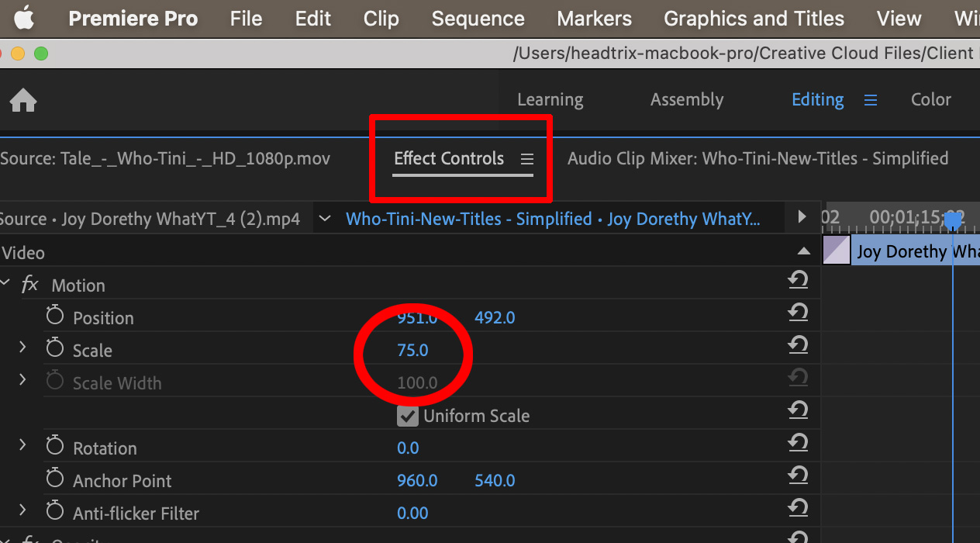Open the Who-Tini-New-Titles sequence link
The height and width of the screenshot is (543, 980).
tap(457, 219)
